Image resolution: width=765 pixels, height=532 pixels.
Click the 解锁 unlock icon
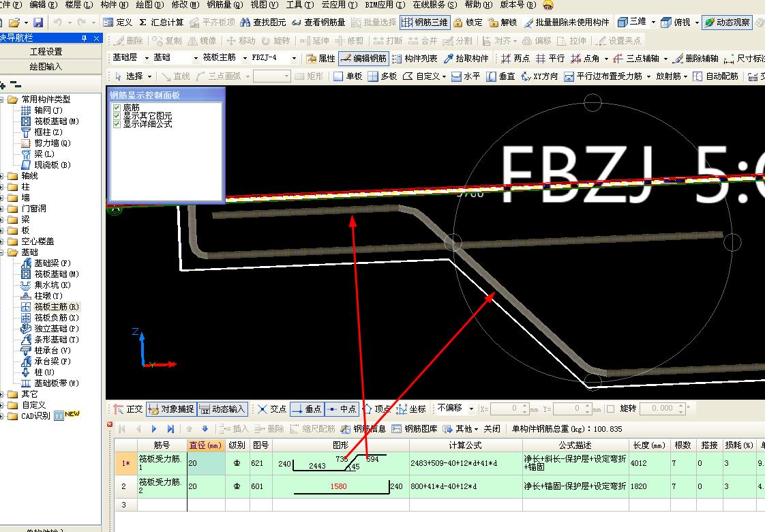click(x=502, y=23)
